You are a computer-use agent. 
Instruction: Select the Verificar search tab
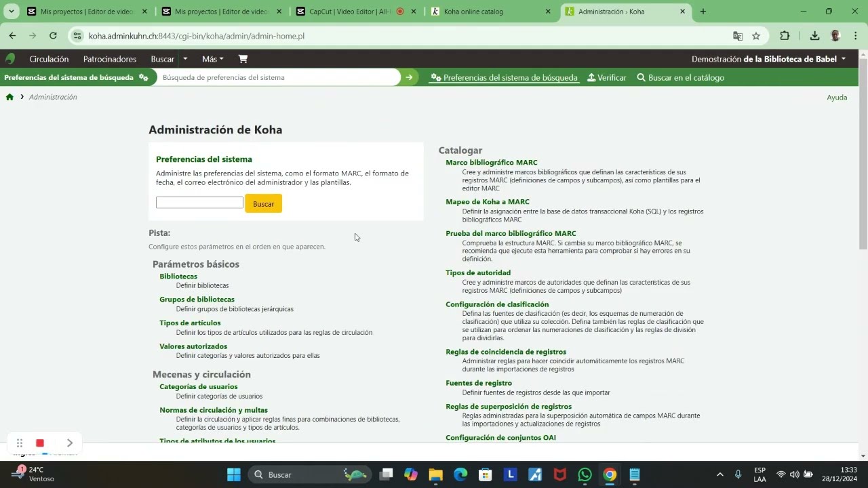[607, 77]
